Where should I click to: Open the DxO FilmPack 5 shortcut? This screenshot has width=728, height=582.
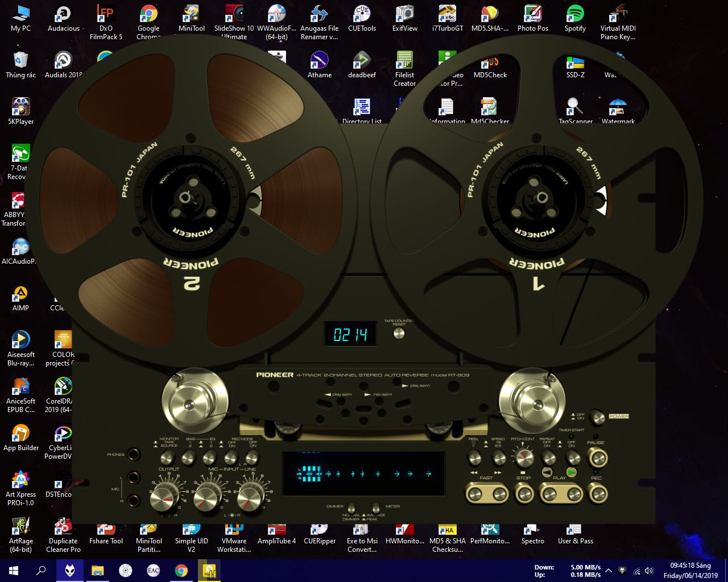pyautogui.click(x=106, y=23)
